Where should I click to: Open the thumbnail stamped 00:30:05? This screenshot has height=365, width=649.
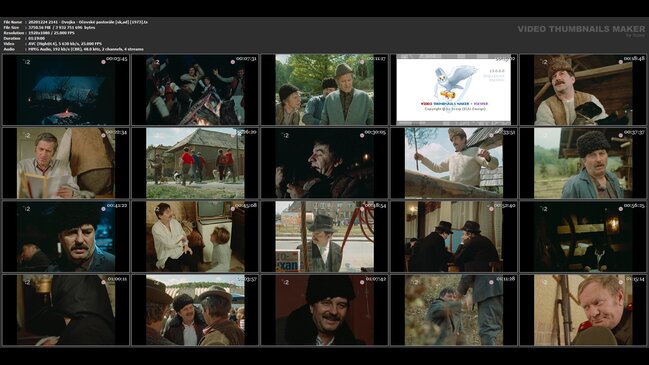324,163
